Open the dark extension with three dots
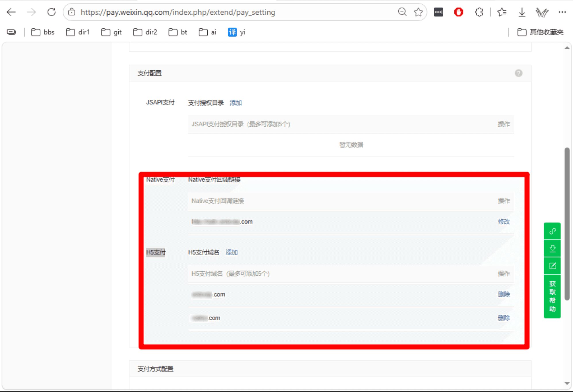The width and height of the screenshot is (573, 392). point(438,12)
